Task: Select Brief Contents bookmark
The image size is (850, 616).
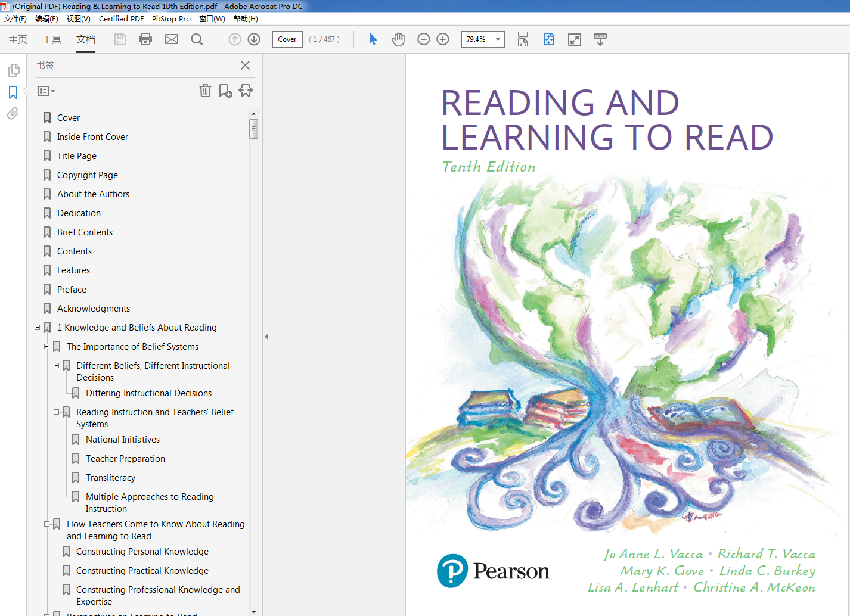Action: pyautogui.click(x=85, y=232)
